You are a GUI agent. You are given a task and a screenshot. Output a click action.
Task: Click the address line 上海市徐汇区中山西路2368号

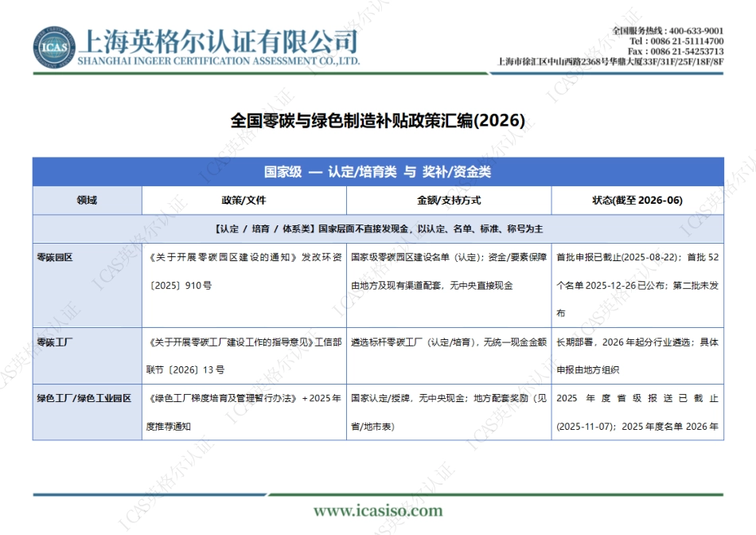(x=553, y=62)
